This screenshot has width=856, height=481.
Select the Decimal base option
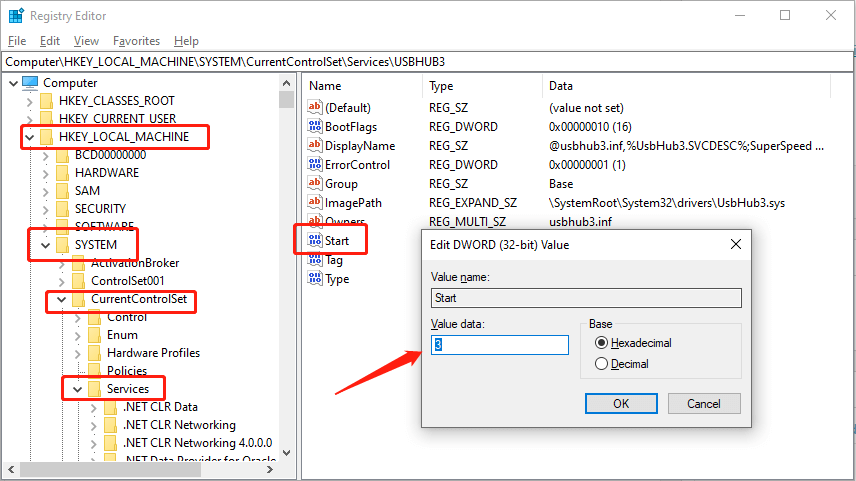601,364
